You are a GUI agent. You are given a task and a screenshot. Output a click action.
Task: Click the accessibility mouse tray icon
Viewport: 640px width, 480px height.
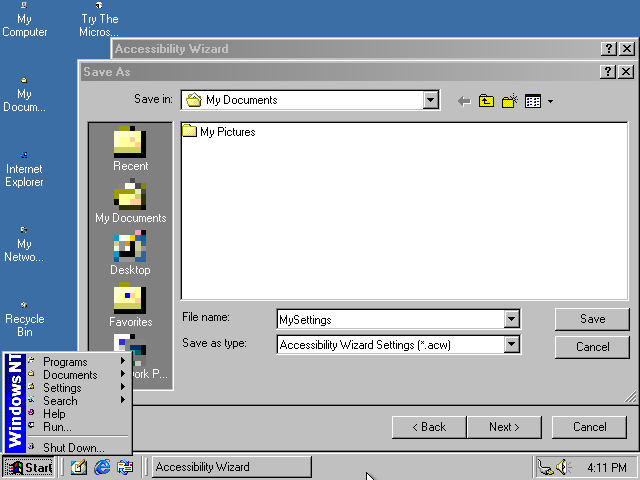(545, 467)
